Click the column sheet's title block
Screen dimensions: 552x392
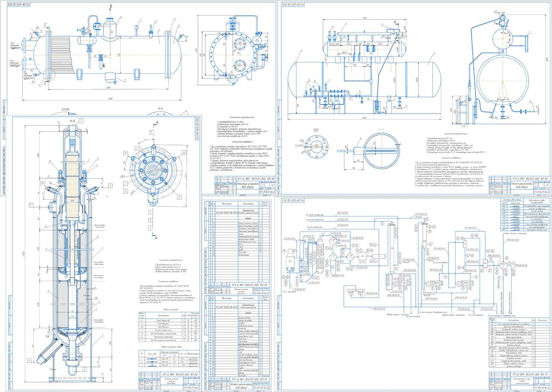click(170, 381)
